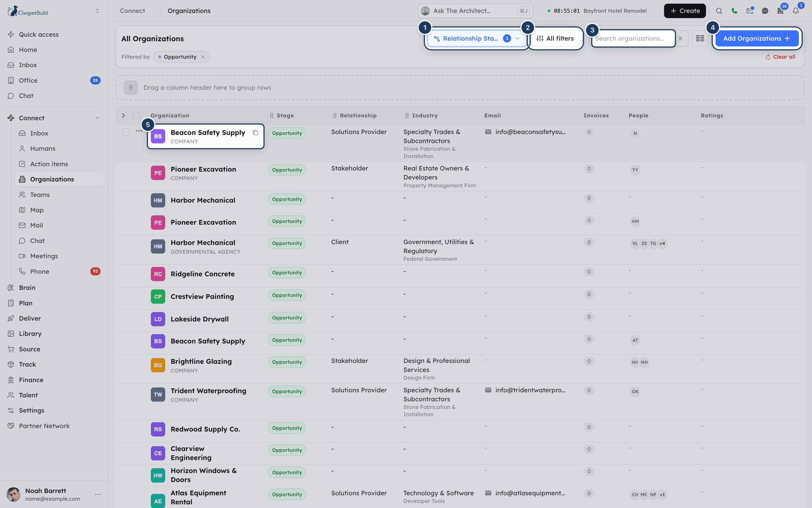This screenshot has width=812, height=508.
Task: Copy Beacon Safety Supply name icon
Action: [x=255, y=133]
